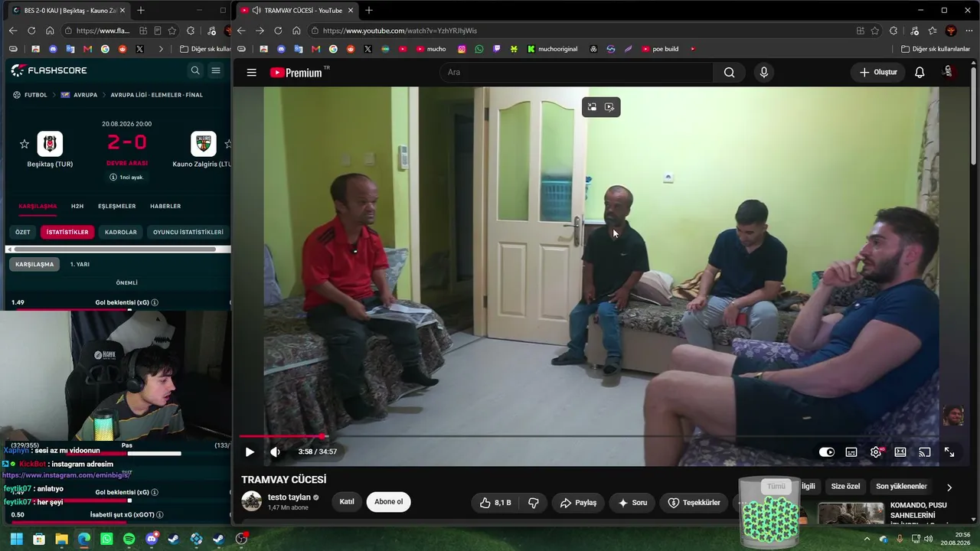Open Discord from the taskbar
980x551 pixels.
pos(152,539)
